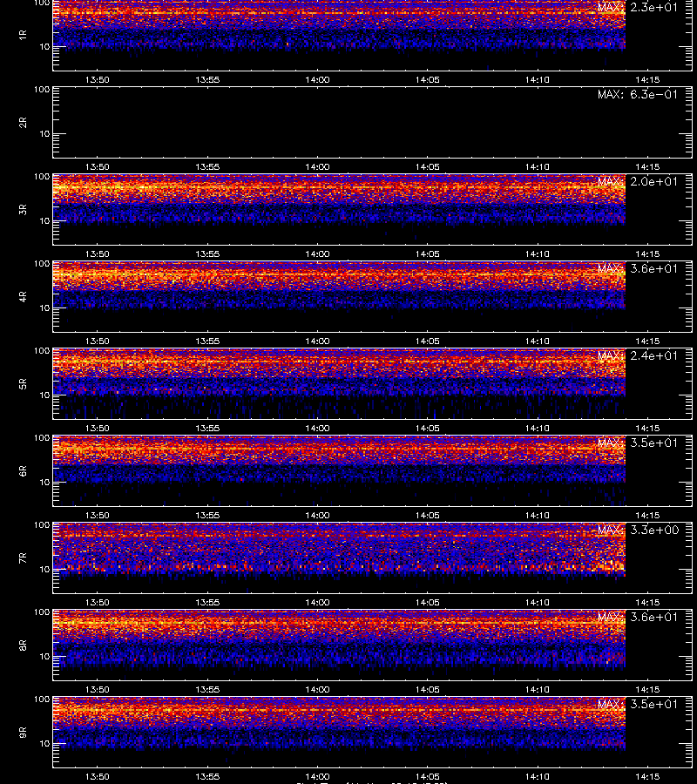
Task: Click the 100 y-axis label of 4R
Action: pyautogui.click(x=42, y=263)
